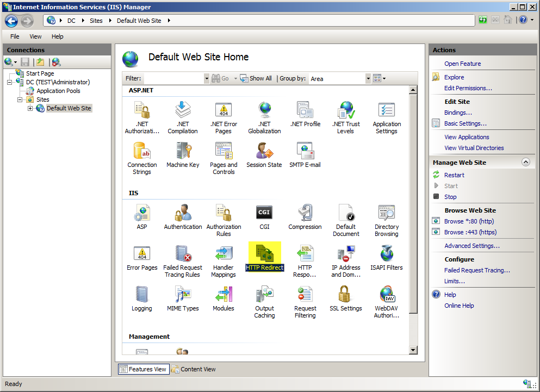Open the Go button dropdown arrow
The image size is (540, 392).
click(x=235, y=78)
